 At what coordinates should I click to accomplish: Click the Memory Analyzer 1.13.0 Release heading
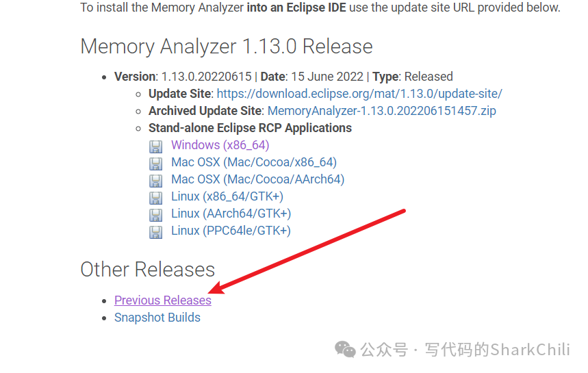pyautogui.click(x=227, y=47)
